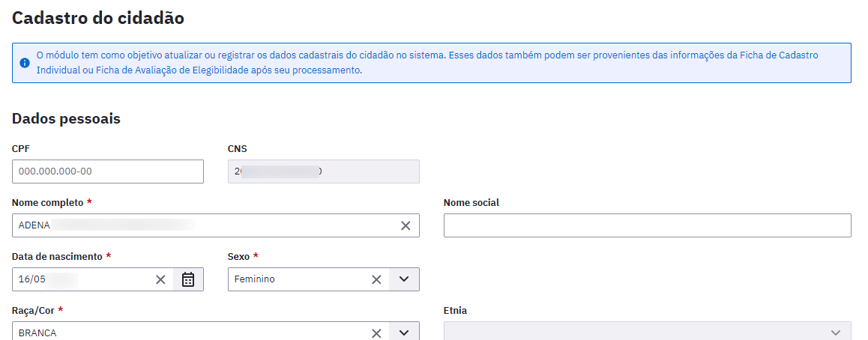The width and height of the screenshot is (868, 340).
Task: Focus the CPF input field
Action: click(108, 171)
